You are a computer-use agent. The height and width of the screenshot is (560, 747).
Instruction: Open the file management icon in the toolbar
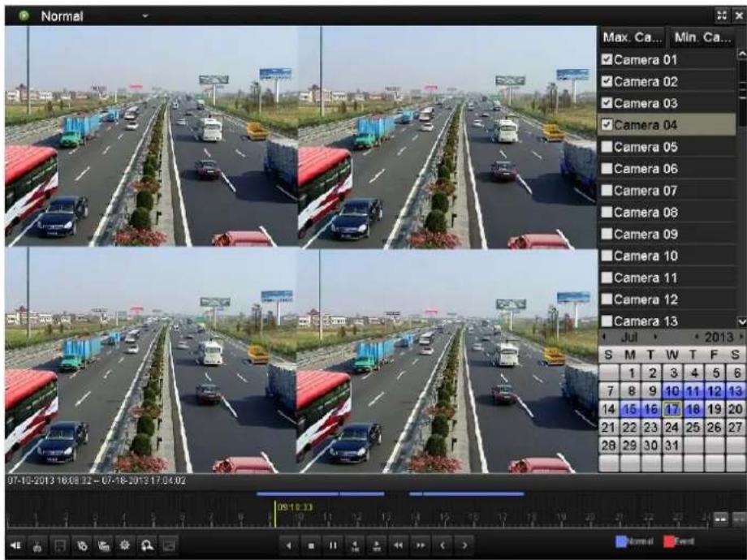[x=169, y=545]
